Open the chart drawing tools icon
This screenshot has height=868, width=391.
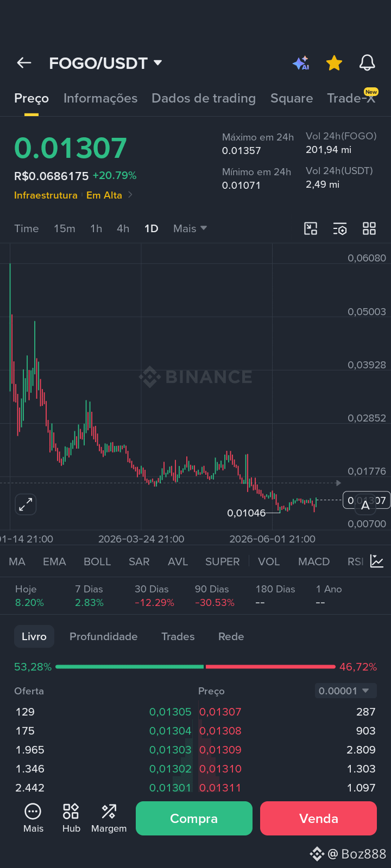coord(311,228)
